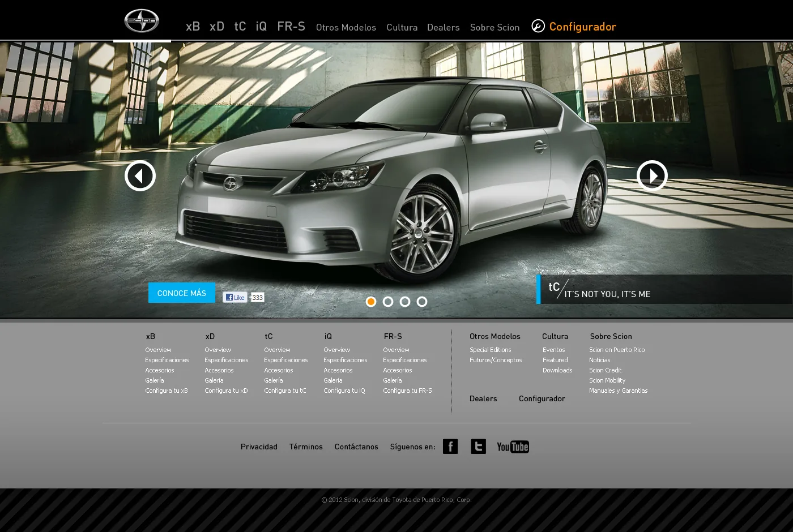
Task: Click the Facebook Like button
Action: [235, 297]
